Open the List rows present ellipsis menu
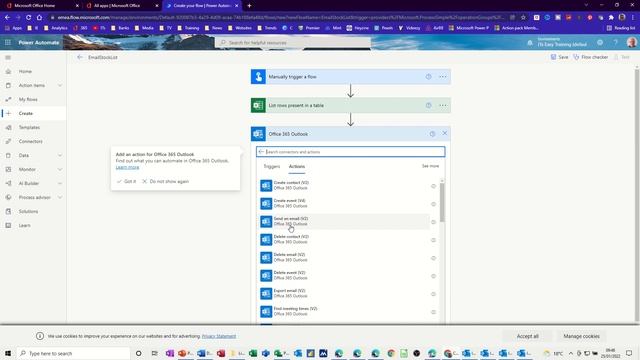 (443, 105)
